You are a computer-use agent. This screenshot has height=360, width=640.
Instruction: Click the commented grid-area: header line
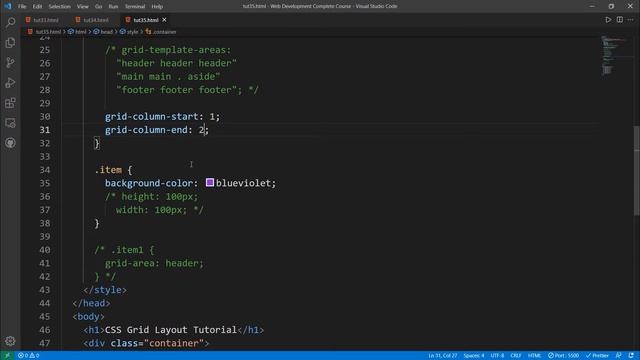154,263
